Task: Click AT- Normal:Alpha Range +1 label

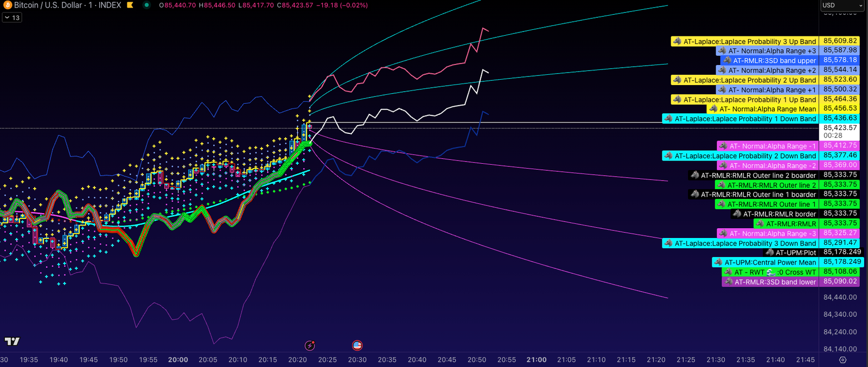Action: click(767, 90)
